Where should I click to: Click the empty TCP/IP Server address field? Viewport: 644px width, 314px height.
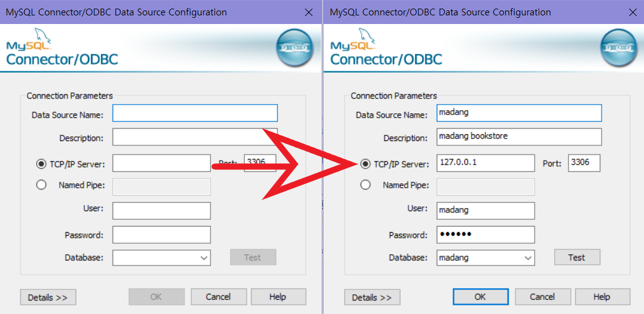coord(162,163)
